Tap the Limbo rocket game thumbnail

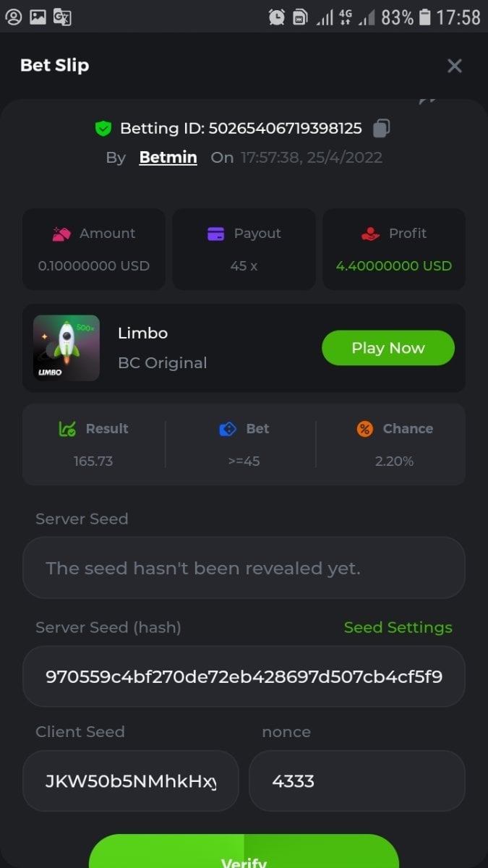pyautogui.click(x=67, y=348)
